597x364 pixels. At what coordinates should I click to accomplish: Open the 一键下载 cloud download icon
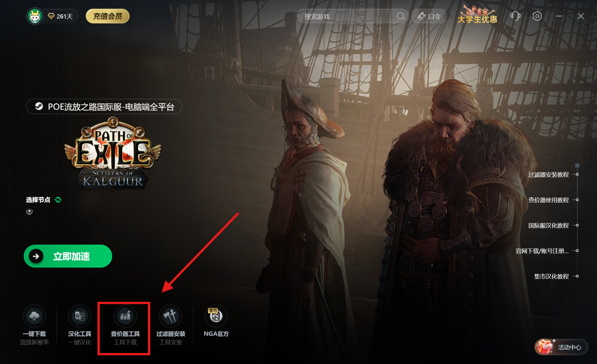[x=34, y=316]
